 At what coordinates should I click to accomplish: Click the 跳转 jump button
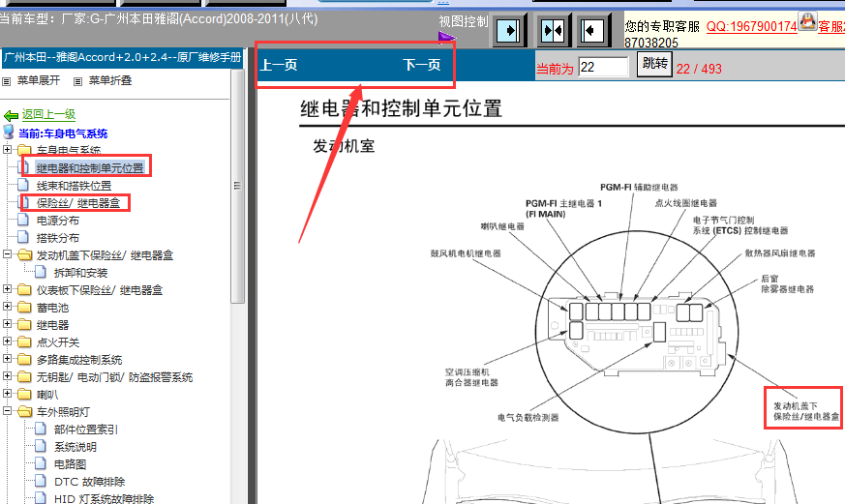point(654,64)
